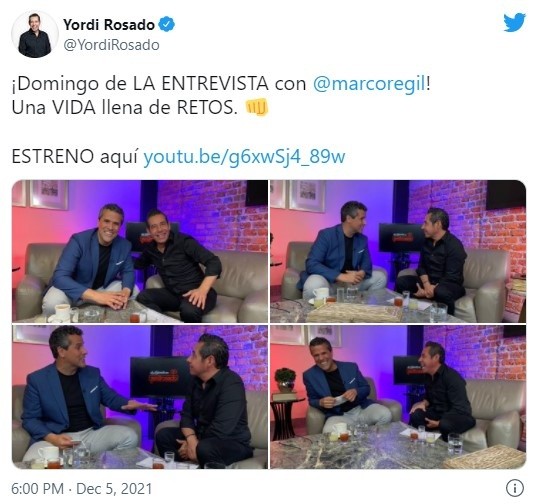Open the top-right interview photo
This screenshot has width=536, height=504.
pyautogui.click(x=398, y=251)
